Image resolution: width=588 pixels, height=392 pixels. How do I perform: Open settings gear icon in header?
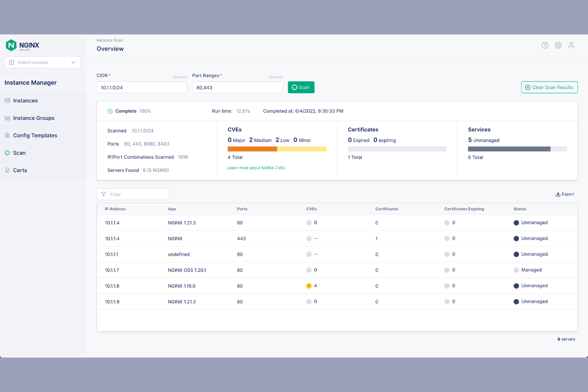pos(558,45)
